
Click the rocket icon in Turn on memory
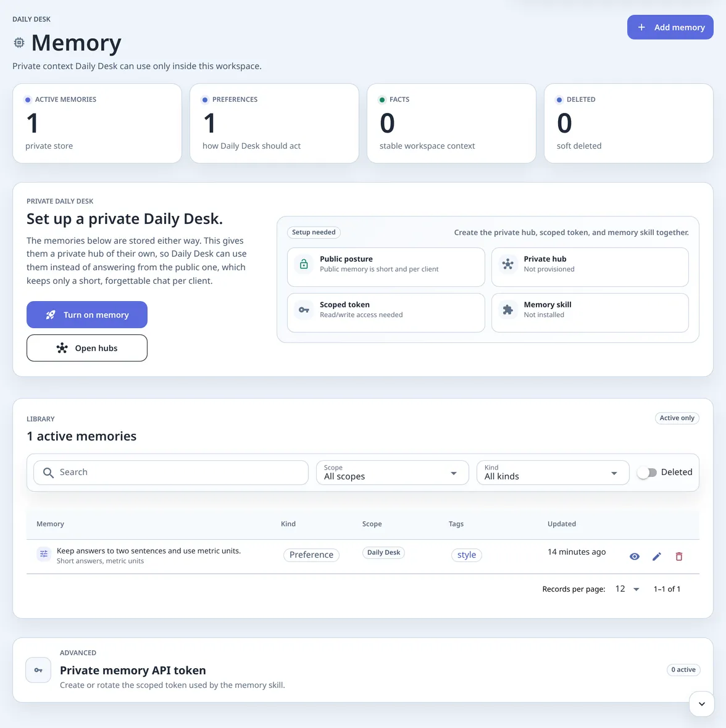click(51, 315)
